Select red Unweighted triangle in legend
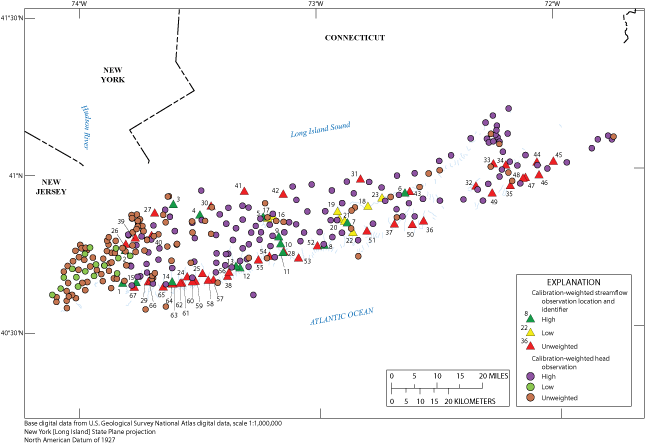 click(x=532, y=345)
